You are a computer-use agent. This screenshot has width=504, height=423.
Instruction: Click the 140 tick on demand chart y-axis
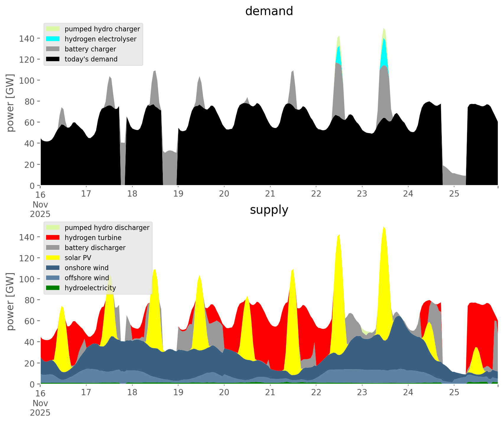[x=27, y=38]
